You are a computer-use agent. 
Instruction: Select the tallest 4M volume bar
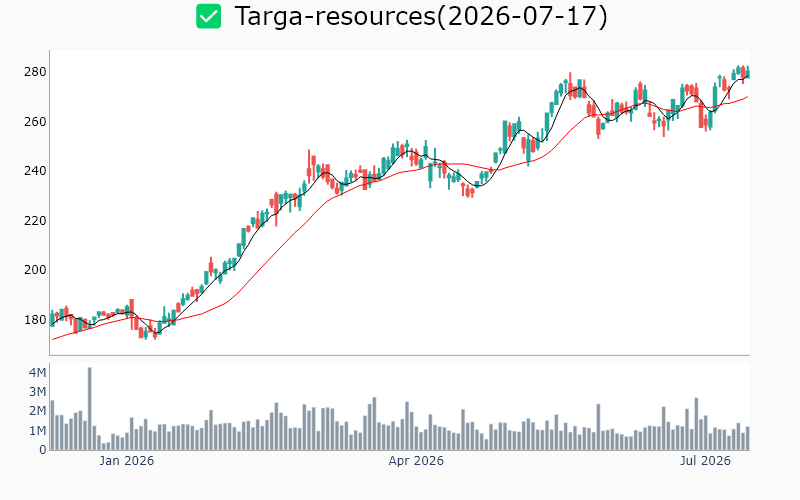tap(89, 408)
